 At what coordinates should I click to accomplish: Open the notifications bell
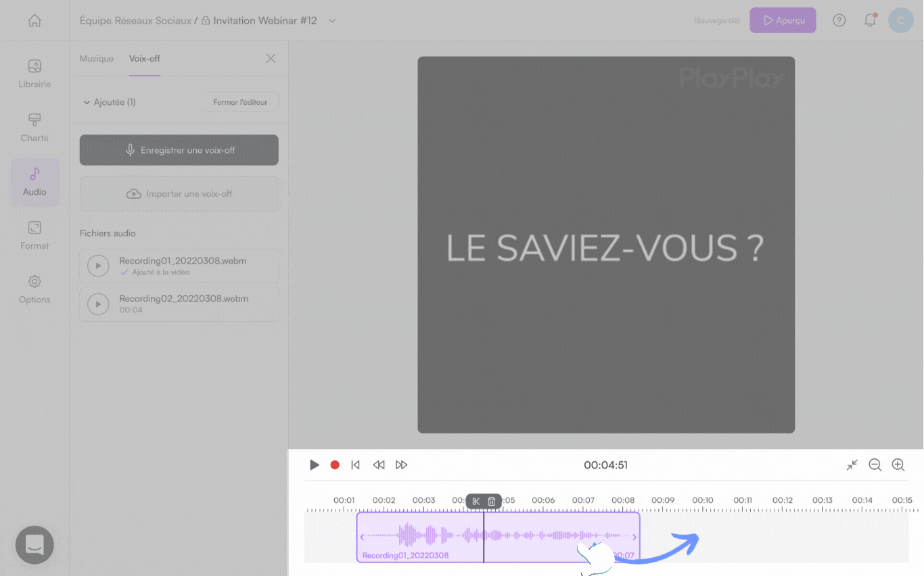click(x=871, y=20)
